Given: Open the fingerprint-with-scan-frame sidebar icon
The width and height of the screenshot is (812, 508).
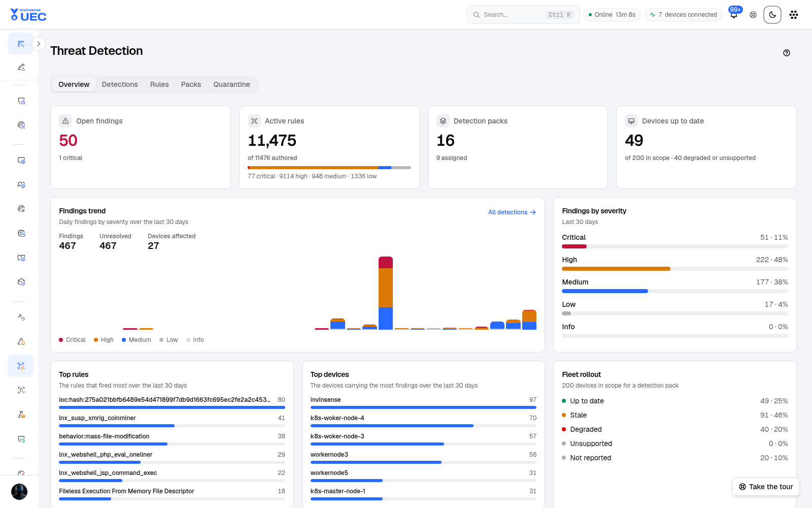Looking at the screenshot, I should (21, 125).
